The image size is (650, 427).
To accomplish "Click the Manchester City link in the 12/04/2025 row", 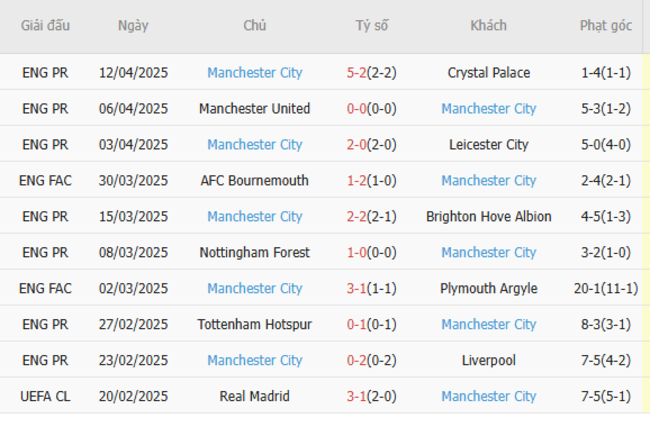I will point(254,73).
